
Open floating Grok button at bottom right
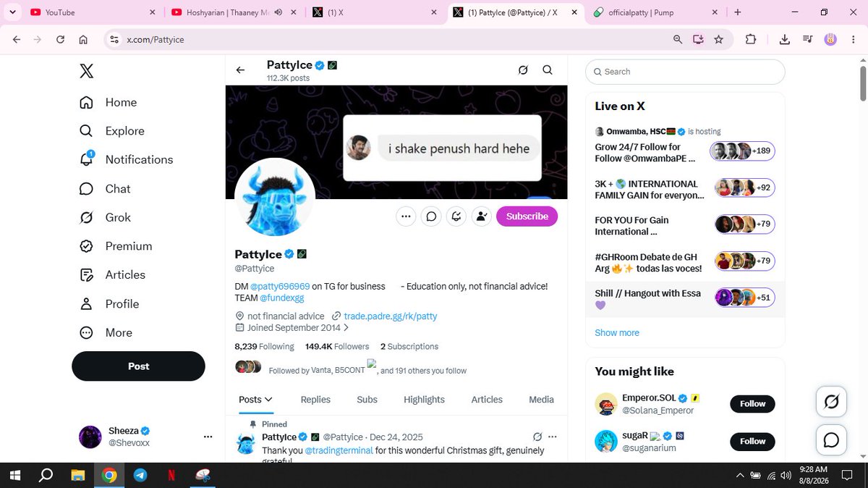click(x=832, y=402)
